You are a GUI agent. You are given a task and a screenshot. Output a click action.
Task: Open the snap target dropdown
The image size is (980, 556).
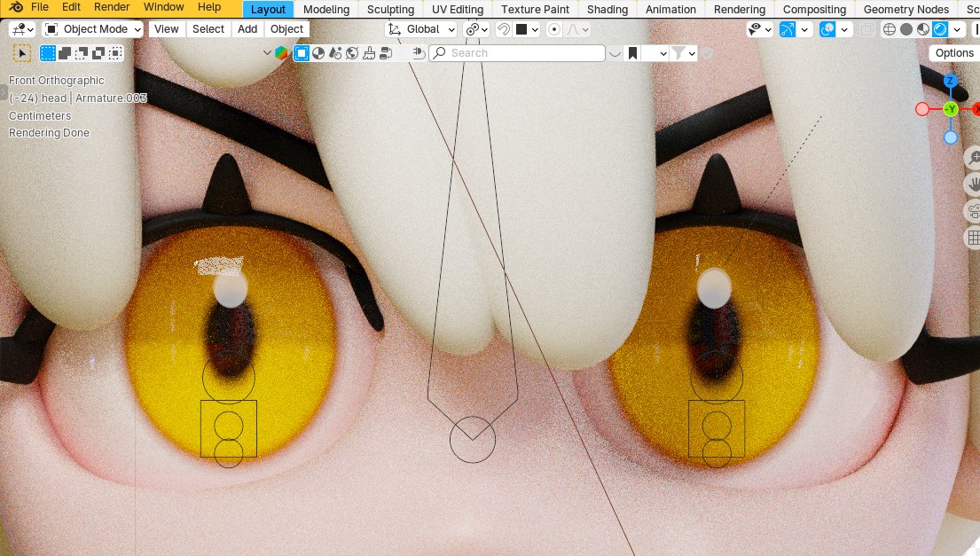528,29
